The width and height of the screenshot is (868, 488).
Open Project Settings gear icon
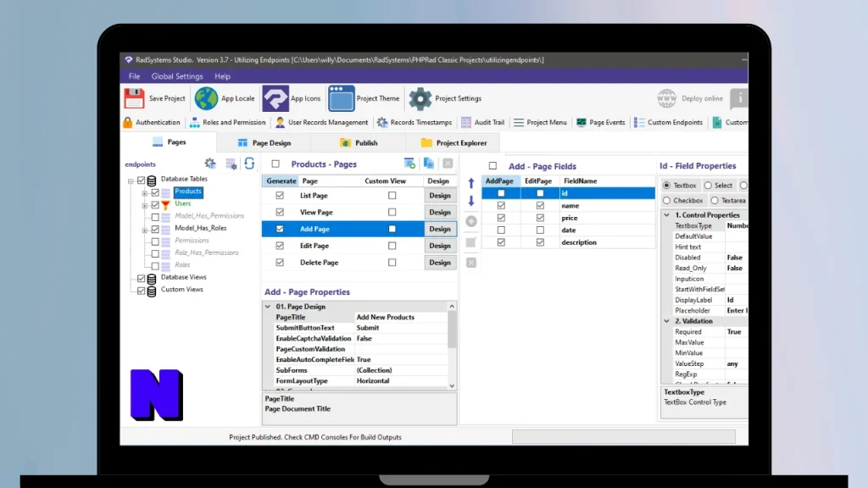[420, 98]
